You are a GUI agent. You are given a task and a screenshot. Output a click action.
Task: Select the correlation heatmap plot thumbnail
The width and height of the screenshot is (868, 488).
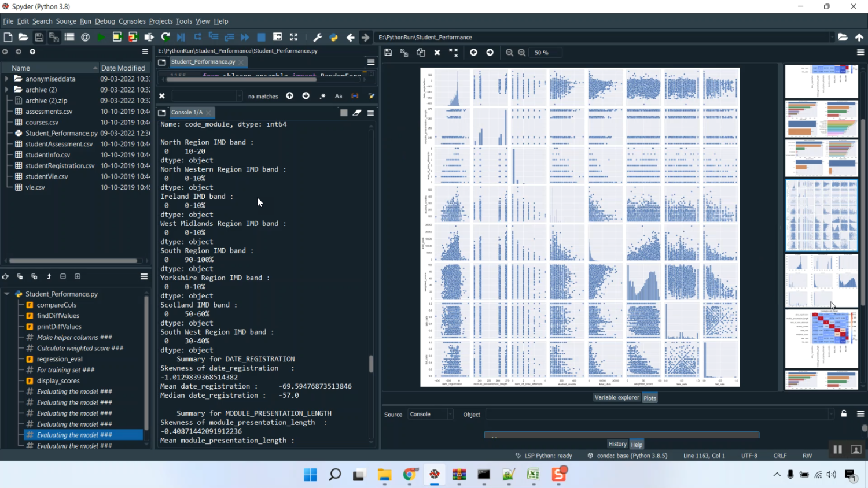click(x=821, y=339)
